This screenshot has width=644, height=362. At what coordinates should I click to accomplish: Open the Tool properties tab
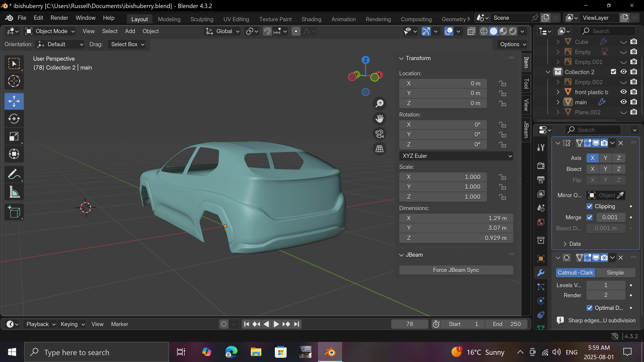coord(541,147)
